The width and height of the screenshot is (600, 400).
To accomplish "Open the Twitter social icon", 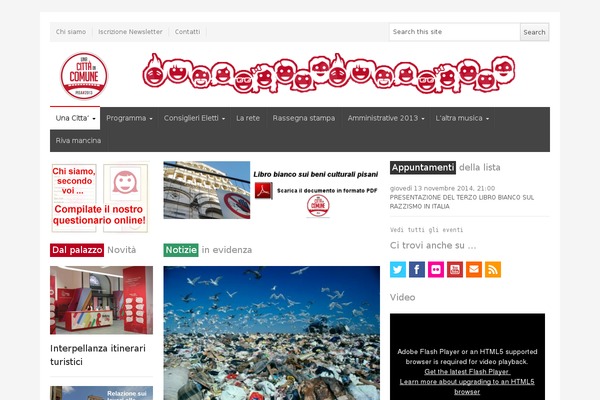I will pos(398,269).
